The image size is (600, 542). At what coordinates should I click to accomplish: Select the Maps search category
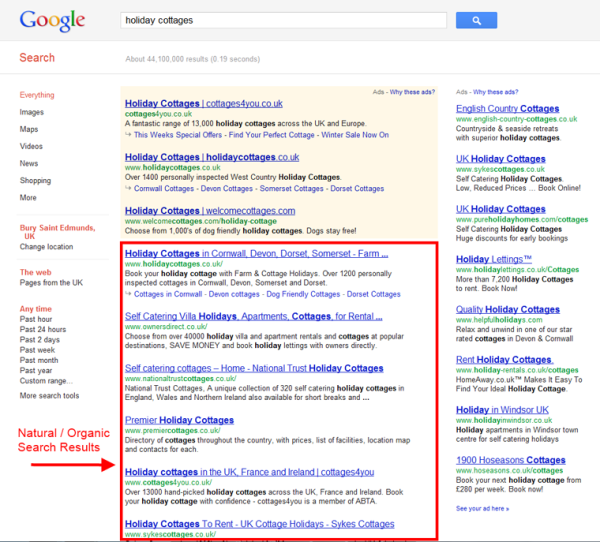coord(29,129)
